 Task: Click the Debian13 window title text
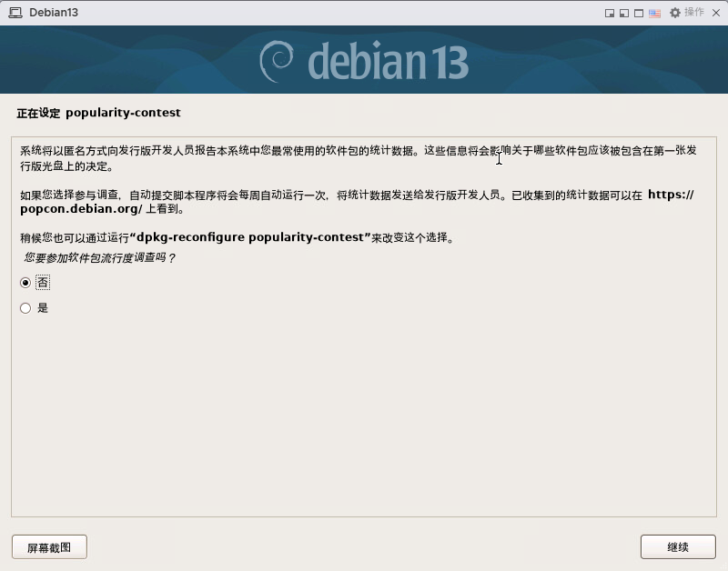[54, 13]
